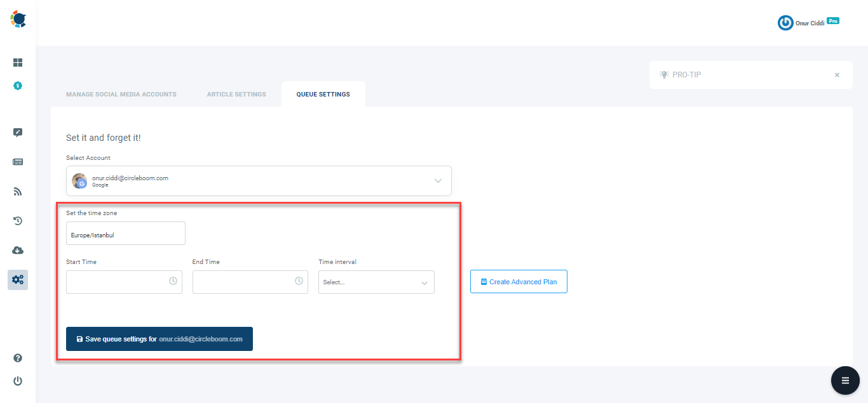Click the Google account avatar thumbnail
Screen dimensions: 868x403
pyautogui.click(x=79, y=181)
